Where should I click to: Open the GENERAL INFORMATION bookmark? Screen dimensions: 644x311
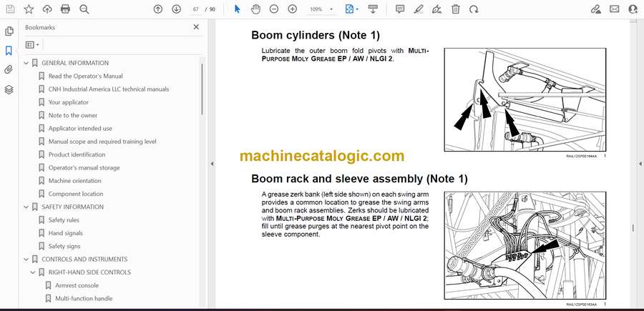pyautogui.click(x=75, y=63)
